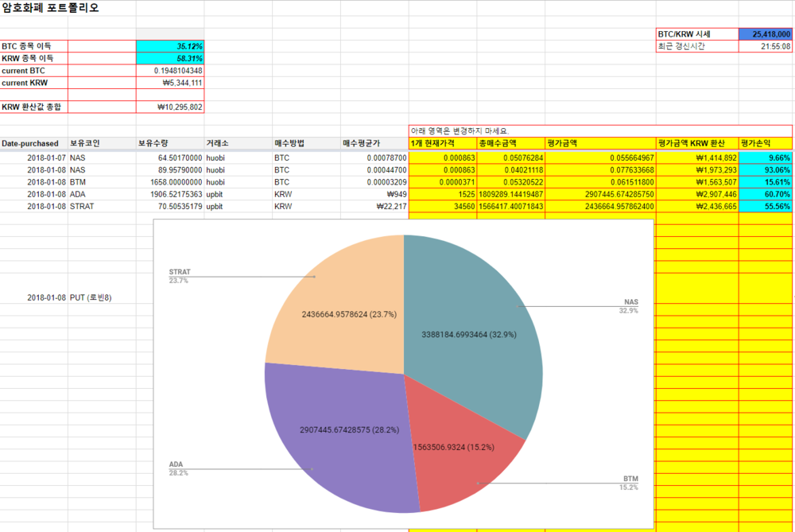Select the 최근 갱신시간 value 21:55:08
This screenshot has height=532, width=795.
click(765, 46)
